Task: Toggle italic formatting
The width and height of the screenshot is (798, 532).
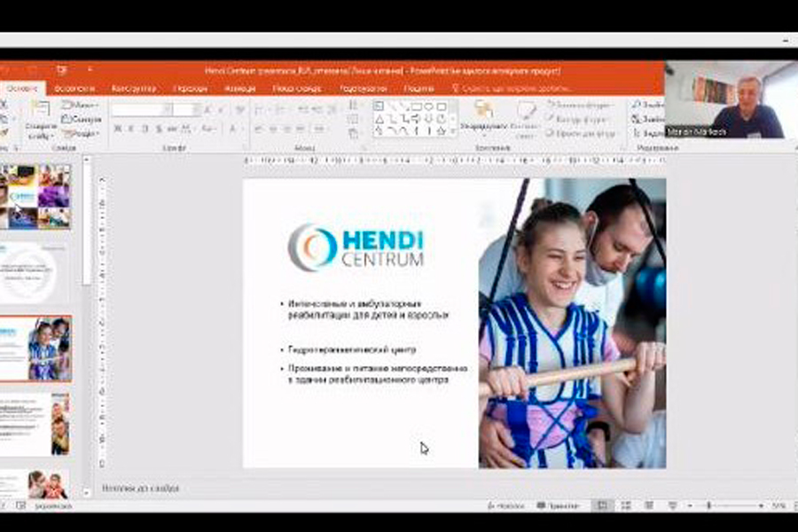Action: point(131,129)
